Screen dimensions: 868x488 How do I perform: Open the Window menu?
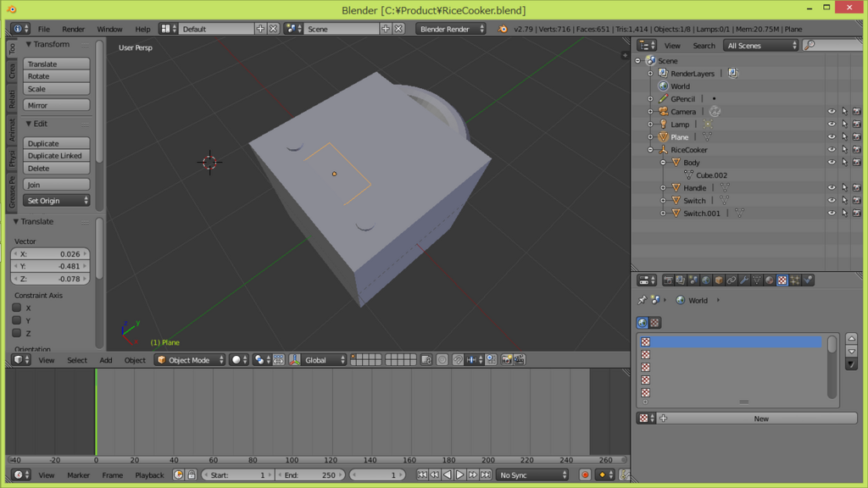click(109, 30)
